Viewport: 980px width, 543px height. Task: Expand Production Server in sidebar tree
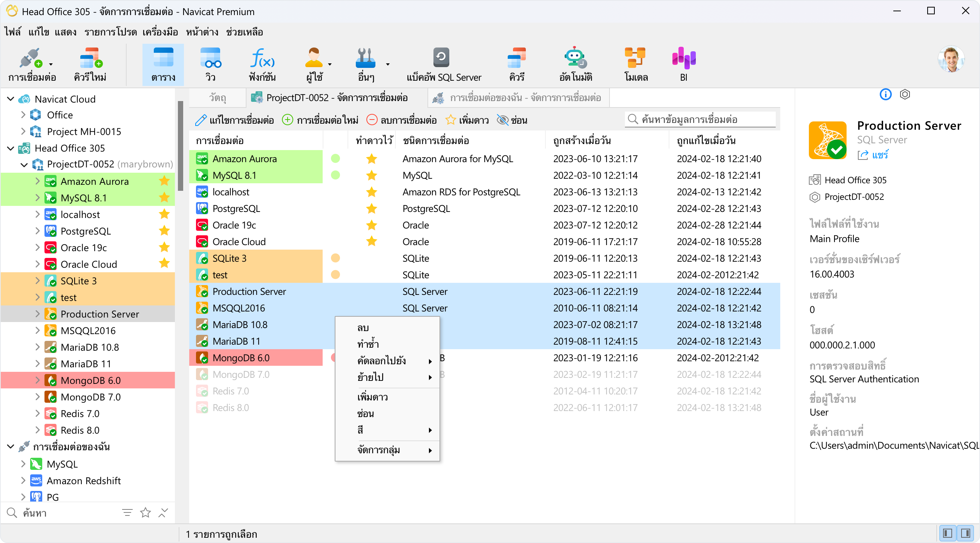[x=37, y=314]
